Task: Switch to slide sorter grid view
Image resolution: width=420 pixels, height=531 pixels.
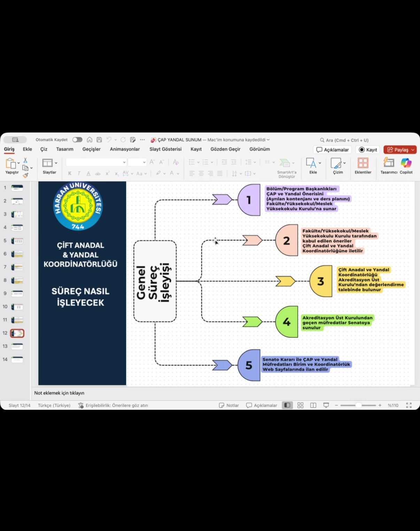Action: (300, 405)
